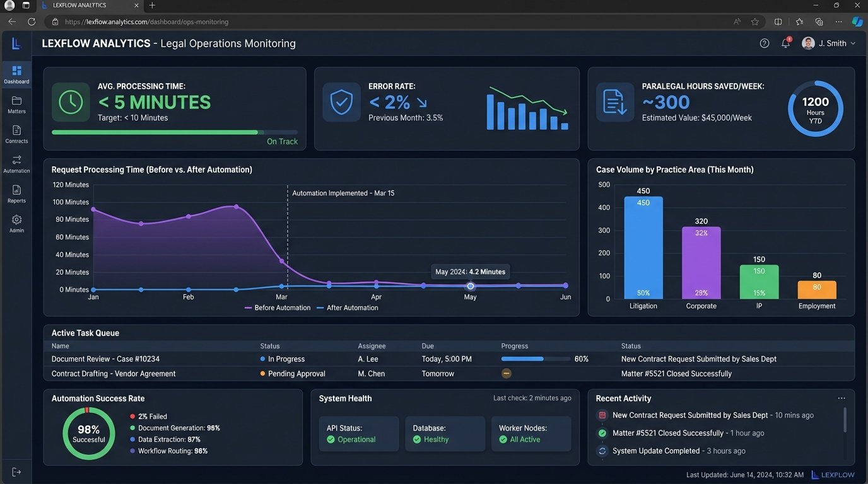Open the Matters section in the sidebar
Image resolution: width=868 pixels, height=484 pixels.
click(x=16, y=105)
